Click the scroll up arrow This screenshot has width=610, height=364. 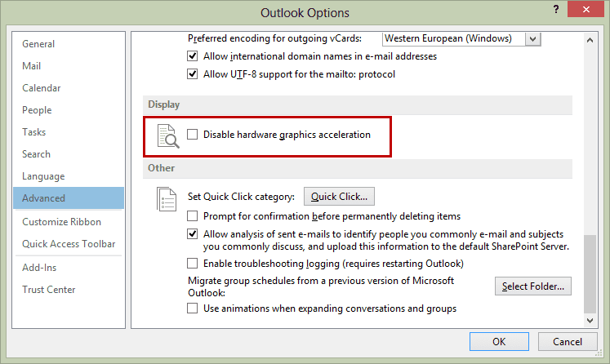click(x=590, y=40)
